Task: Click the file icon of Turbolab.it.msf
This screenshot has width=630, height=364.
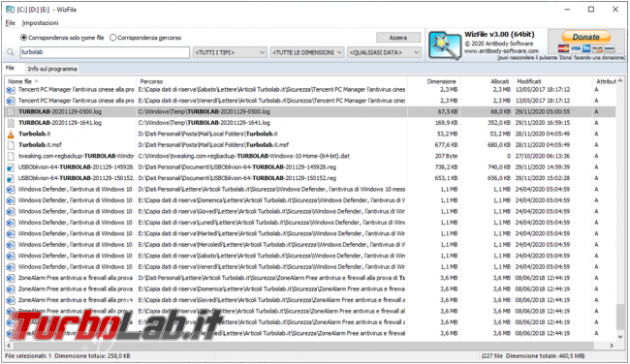Action: (x=11, y=145)
